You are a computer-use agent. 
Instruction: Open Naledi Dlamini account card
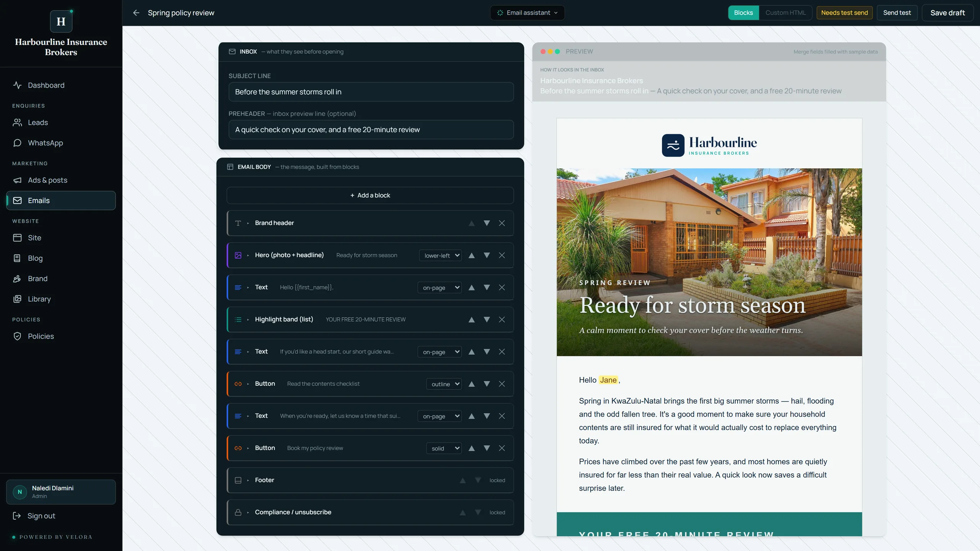tap(61, 492)
